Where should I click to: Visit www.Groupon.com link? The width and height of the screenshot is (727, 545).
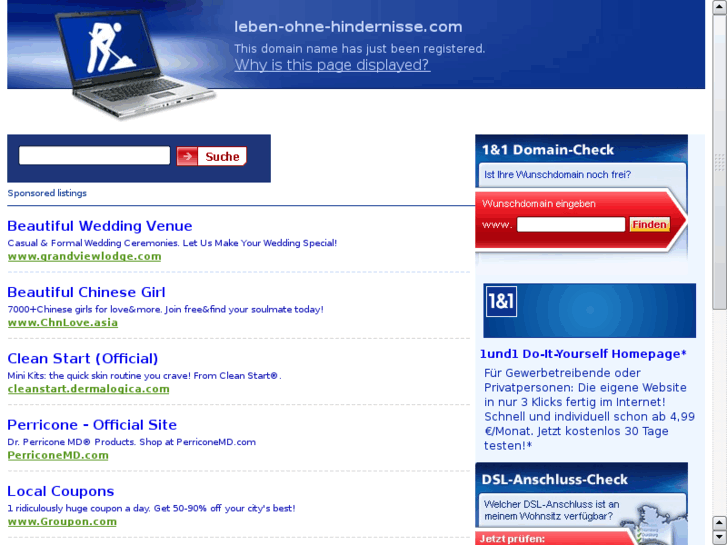(62, 521)
